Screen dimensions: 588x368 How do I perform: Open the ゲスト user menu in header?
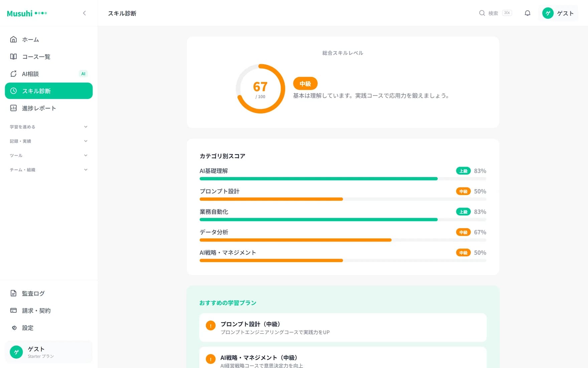click(x=558, y=13)
